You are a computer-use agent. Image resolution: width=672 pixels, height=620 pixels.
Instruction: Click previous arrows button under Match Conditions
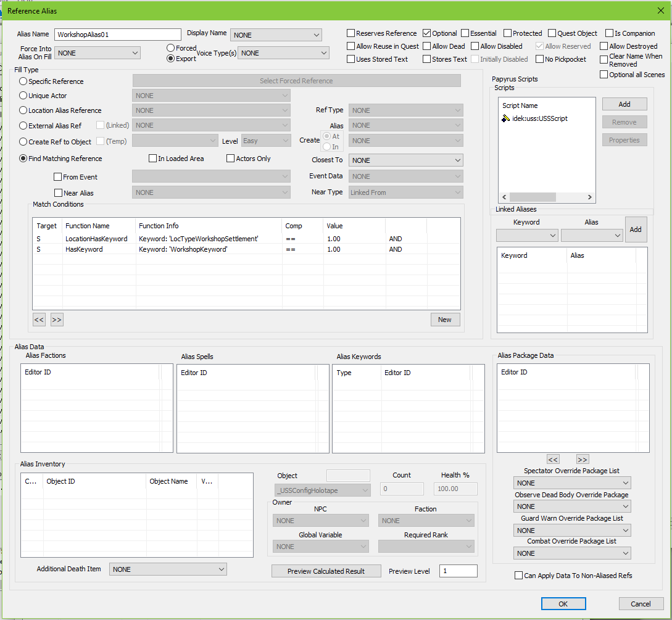pos(39,320)
